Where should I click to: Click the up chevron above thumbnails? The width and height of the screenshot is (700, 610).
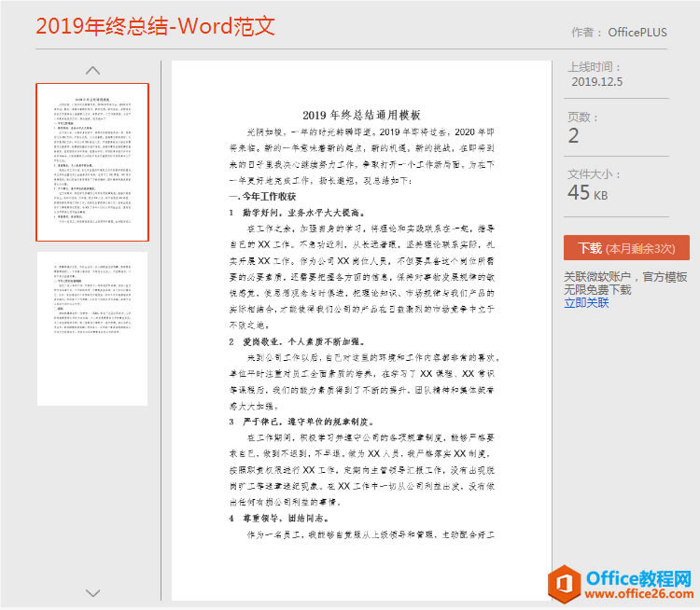coord(92,71)
